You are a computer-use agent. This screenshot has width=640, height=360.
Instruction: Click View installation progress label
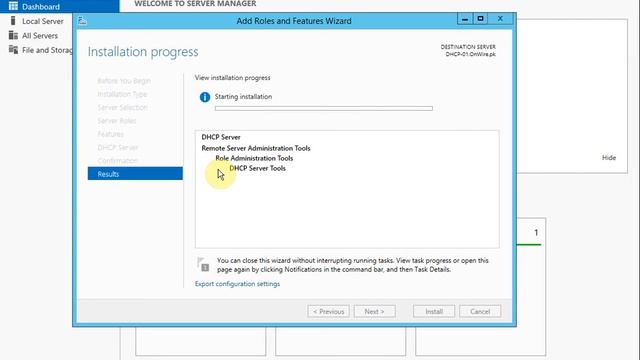pyautogui.click(x=233, y=78)
